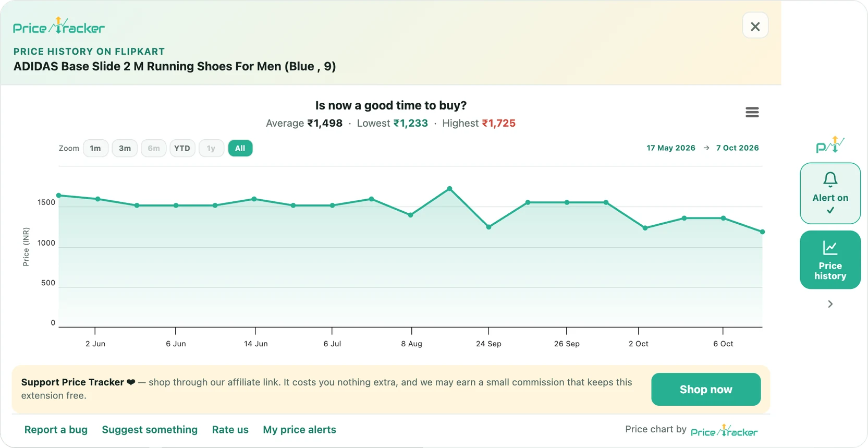The image size is (868, 448).
Task: Select the YTD zoom range
Action: pyautogui.click(x=182, y=148)
